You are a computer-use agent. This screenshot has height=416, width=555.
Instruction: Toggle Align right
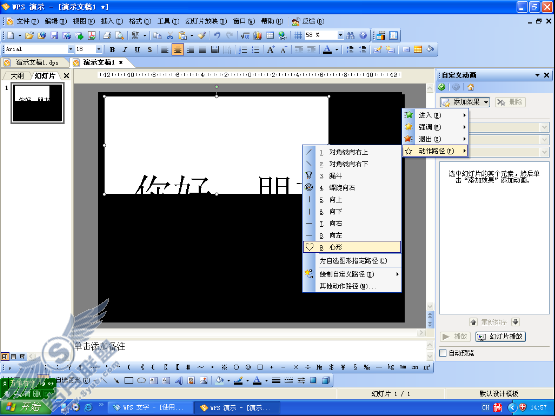190,50
